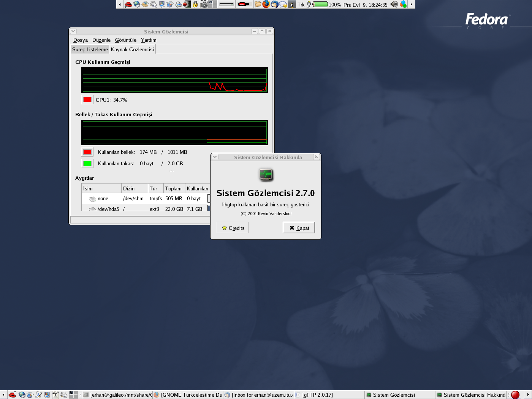Open the Dosya menu
Viewport: 532px width, 399px height.
pos(80,40)
